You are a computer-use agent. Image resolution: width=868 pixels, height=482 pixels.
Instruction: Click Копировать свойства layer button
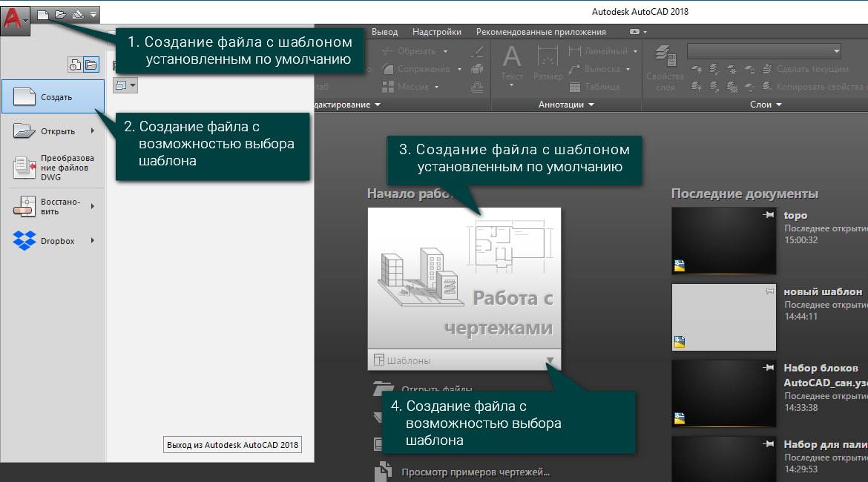pos(814,87)
